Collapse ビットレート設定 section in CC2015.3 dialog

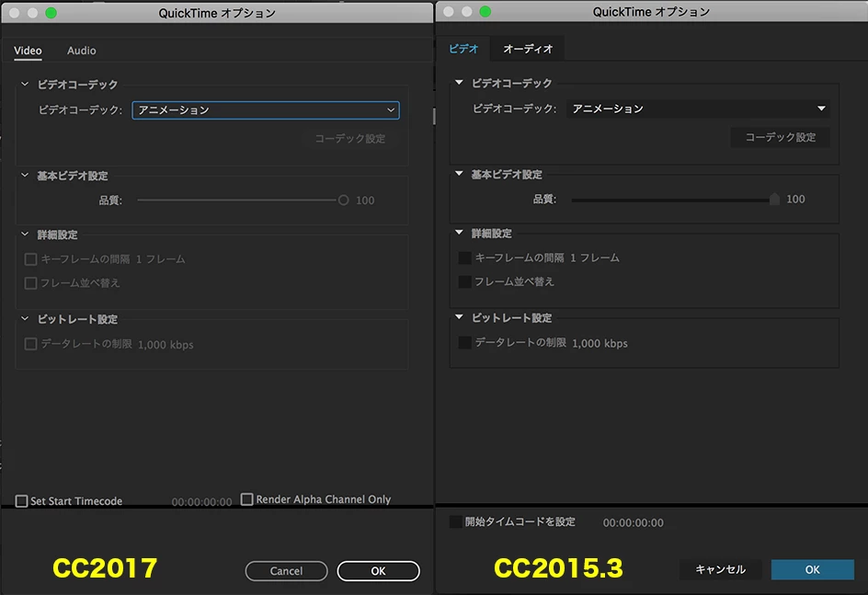tap(459, 317)
